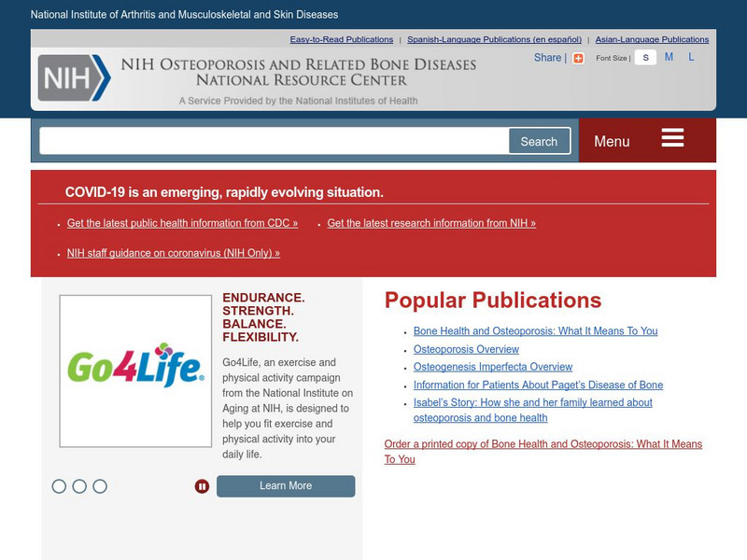Click the Share link
This screenshot has height=560, width=747.
coord(547,58)
